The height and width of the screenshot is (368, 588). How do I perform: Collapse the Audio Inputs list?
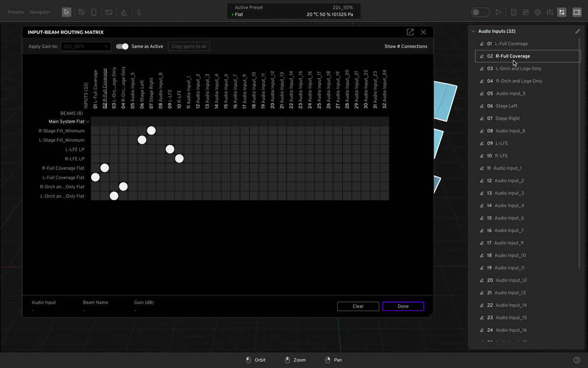(x=473, y=31)
